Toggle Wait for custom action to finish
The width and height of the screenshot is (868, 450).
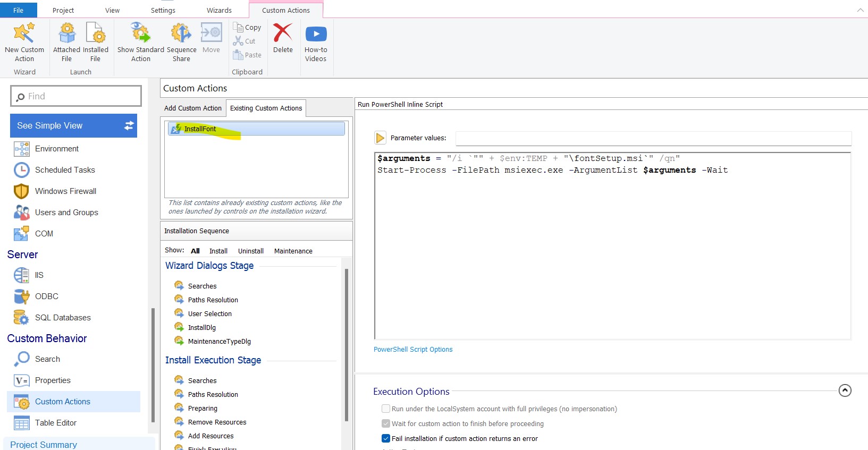(x=386, y=424)
